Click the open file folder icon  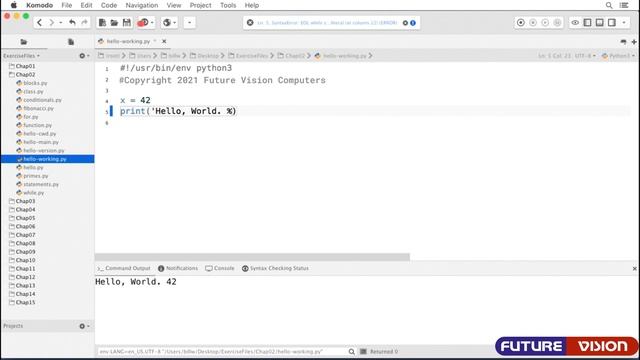(114, 22)
